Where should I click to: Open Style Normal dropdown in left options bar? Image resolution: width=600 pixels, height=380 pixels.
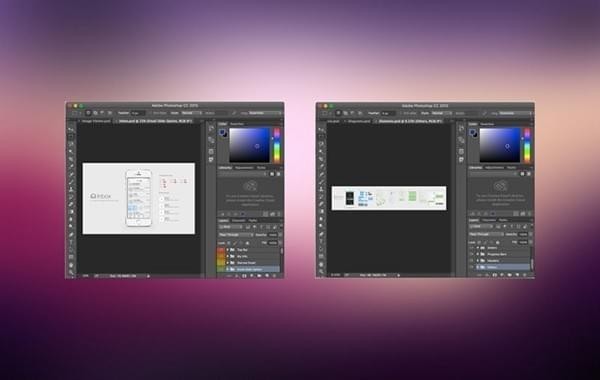point(191,113)
